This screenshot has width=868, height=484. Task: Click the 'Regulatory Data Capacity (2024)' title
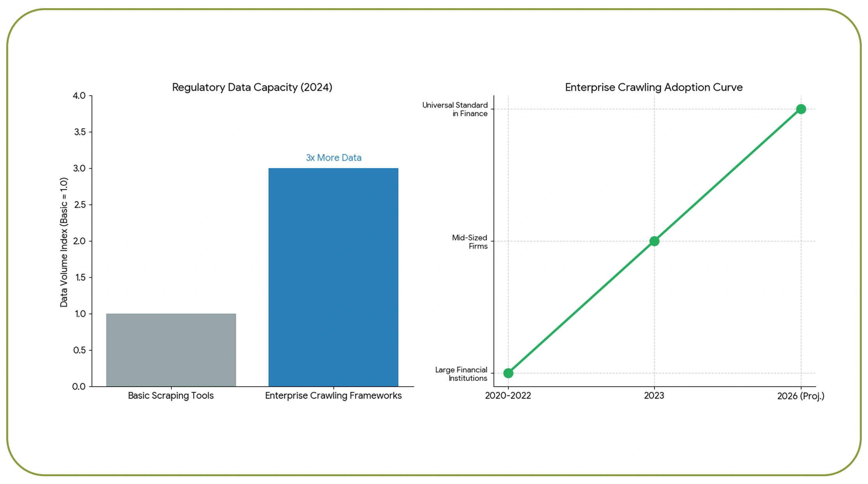tap(252, 87)
